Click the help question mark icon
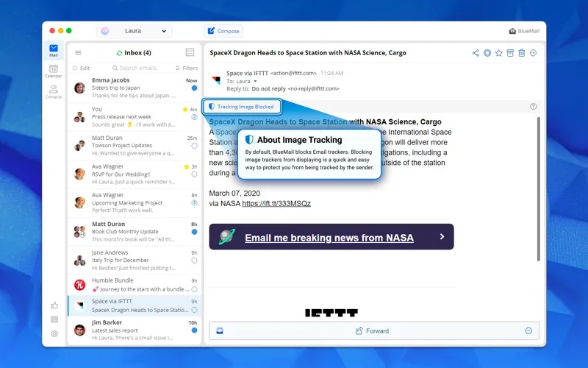The width and height of the screenshot is (588, 368). click(534, 107)
